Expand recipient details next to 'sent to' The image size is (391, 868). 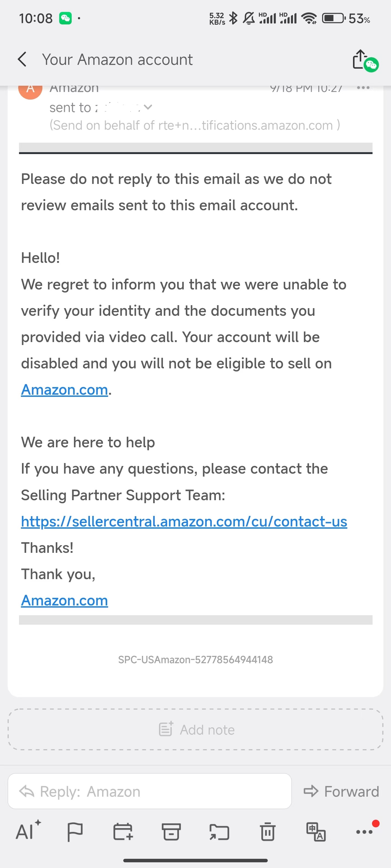[148, 107]
